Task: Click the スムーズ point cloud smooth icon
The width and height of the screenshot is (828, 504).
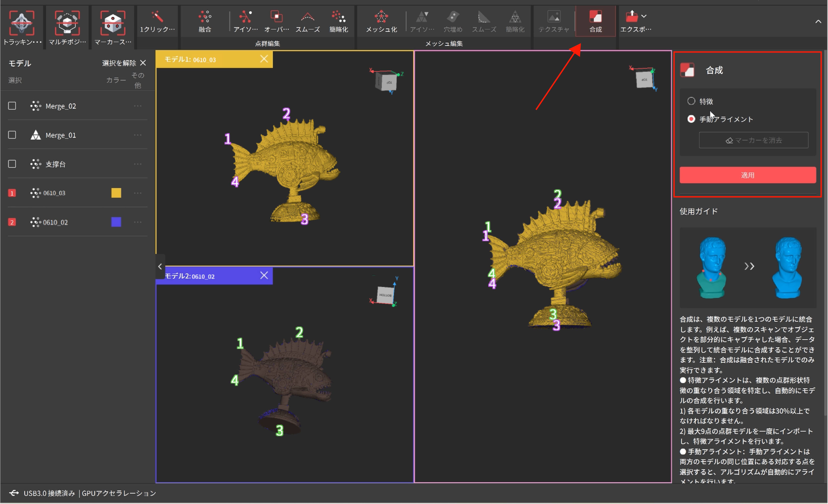Action: pyautogui.click(x=307, y=17)
